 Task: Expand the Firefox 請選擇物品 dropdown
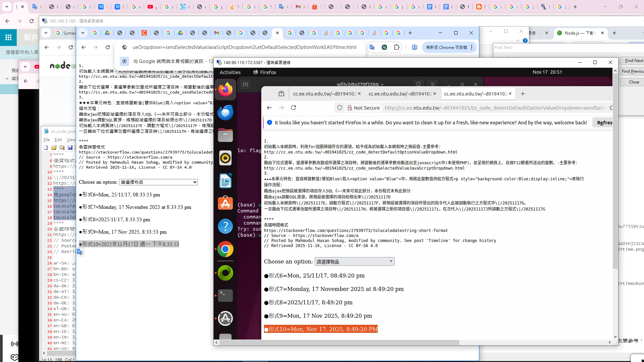pos(354,261)
